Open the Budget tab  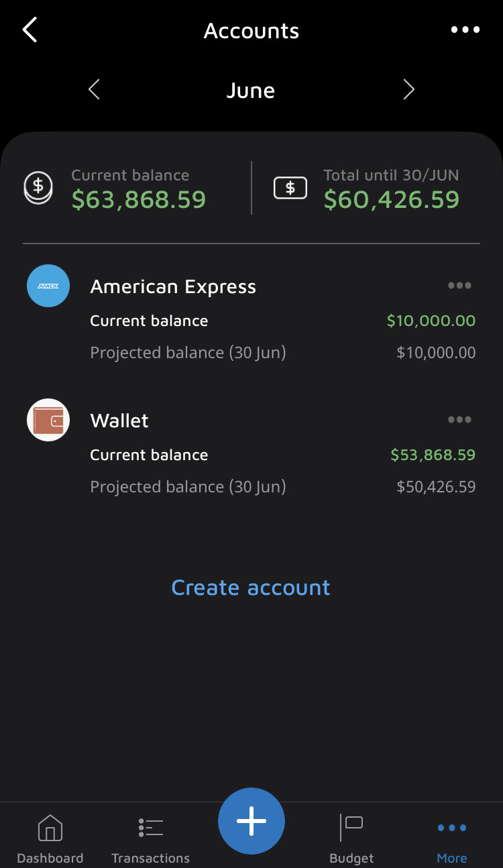click(351, 838)
